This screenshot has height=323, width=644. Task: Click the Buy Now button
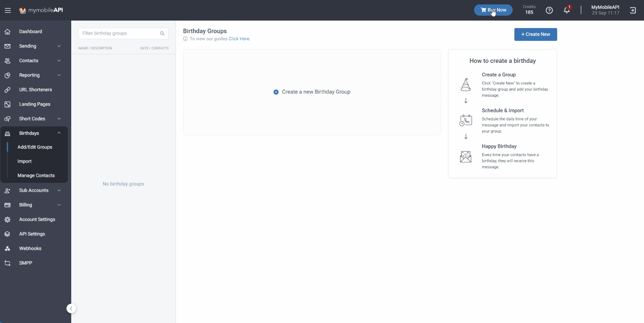tap(493, 10)
